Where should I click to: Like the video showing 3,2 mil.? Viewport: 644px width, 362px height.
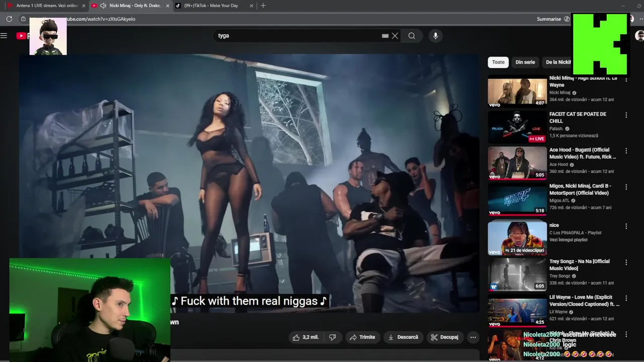(x=306, y=337)
